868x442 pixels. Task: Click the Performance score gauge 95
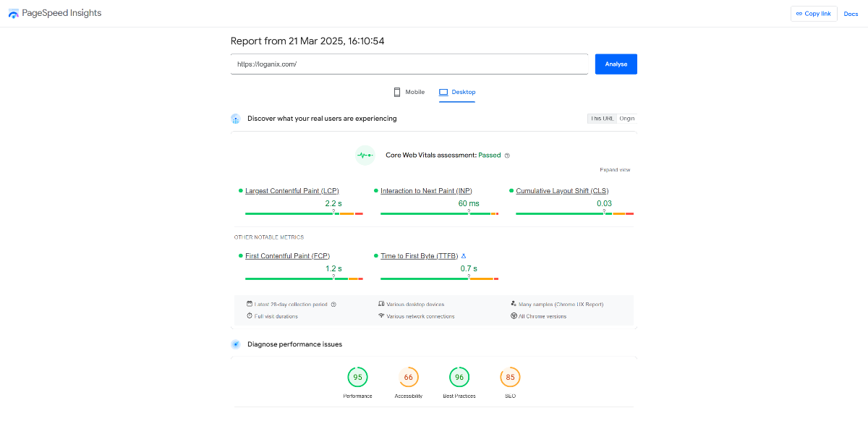[x=357, y=377]
